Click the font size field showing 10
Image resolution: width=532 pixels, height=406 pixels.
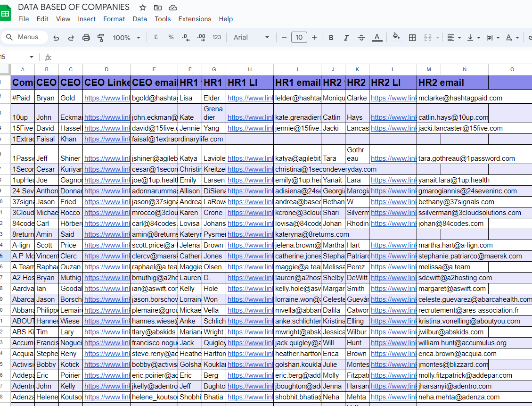point(299,37)
